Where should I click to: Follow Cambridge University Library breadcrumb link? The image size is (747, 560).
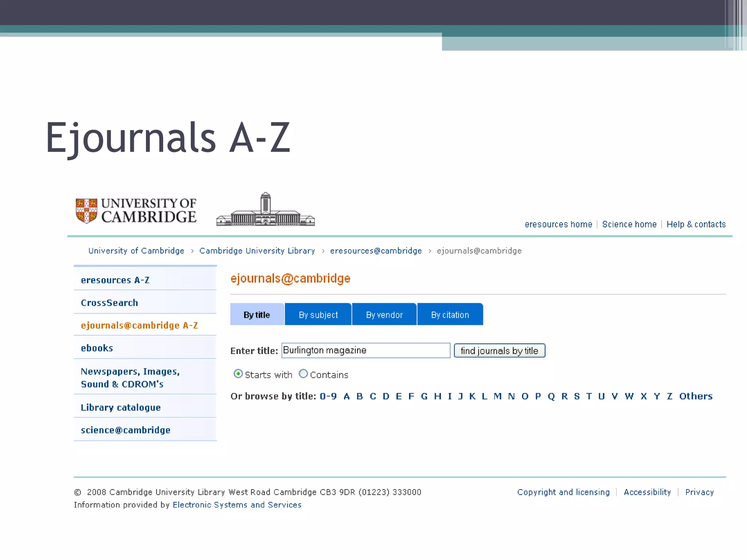257,251
